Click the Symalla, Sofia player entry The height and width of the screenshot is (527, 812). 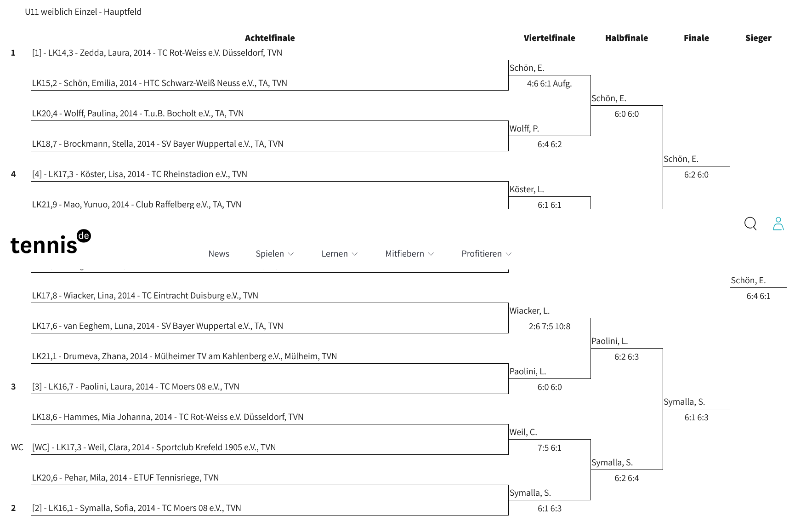point(136,508)
